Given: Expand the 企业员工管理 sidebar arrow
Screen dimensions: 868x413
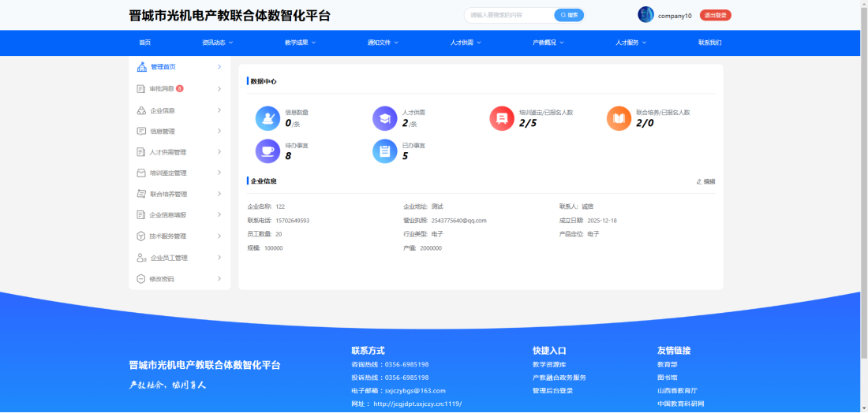Looking at the screenshot, I should [x=219, y=258].
